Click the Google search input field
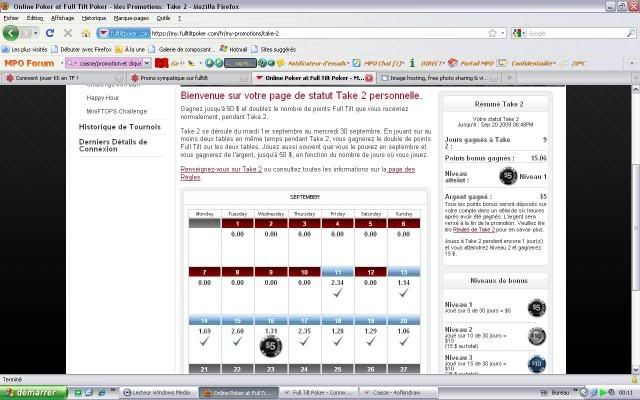The image size is (640, 400). click(x=576, y=33)
